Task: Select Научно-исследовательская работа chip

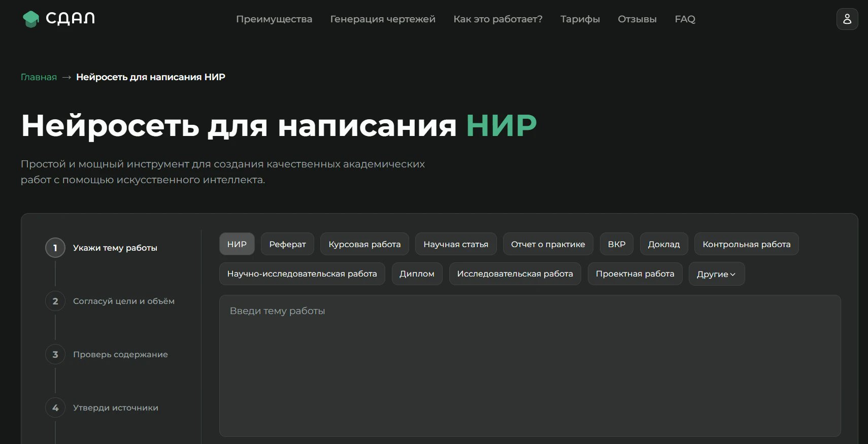Action: click(x=302, y=274)
